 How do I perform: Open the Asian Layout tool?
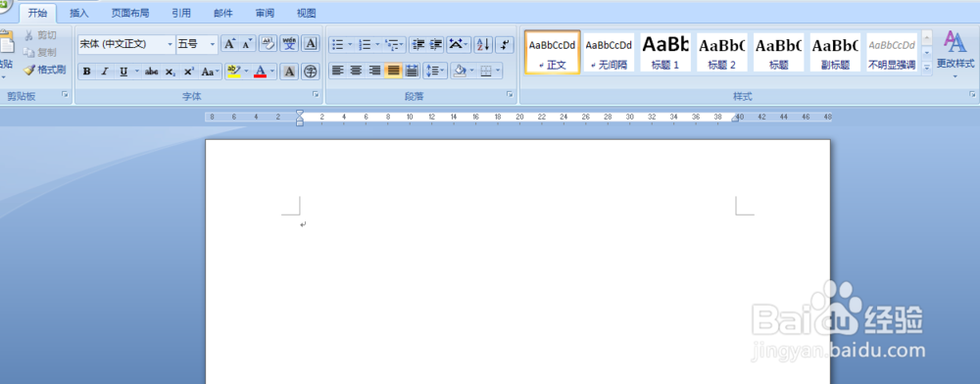coord(458,44)
